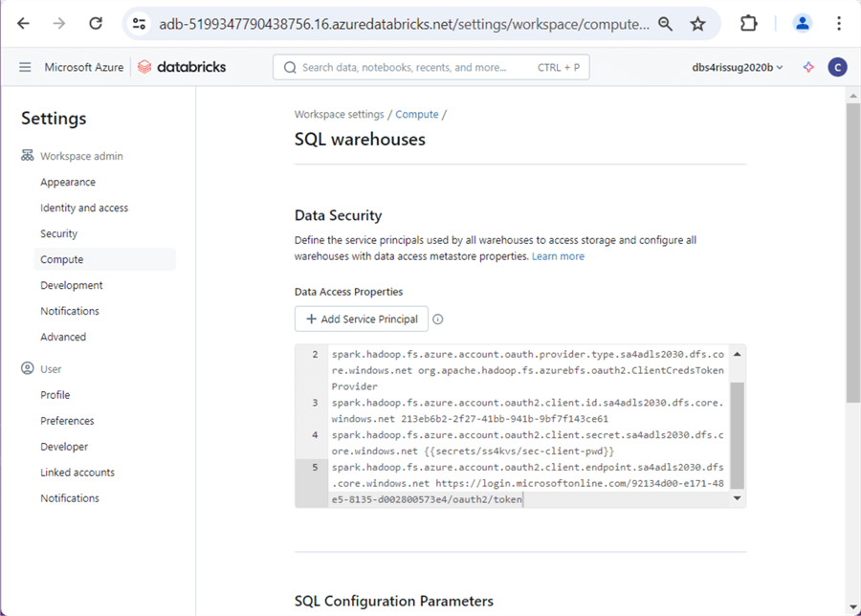Click the zoom magnifier in address bar
Image resolution: width=861 pixels, height=616 pixels.
[x=666, y=24]
